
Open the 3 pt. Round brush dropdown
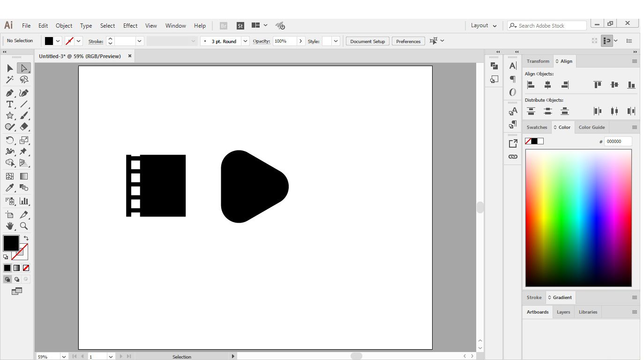(245, 41)
